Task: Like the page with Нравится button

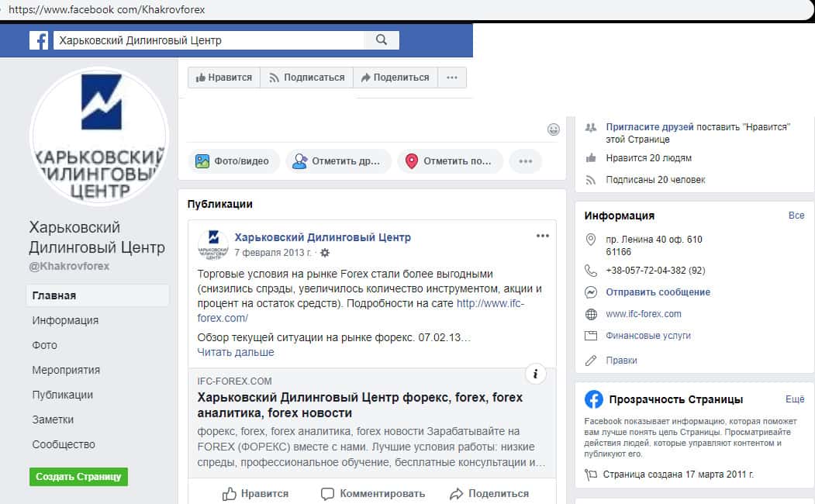Action: [x=224, y=78]
